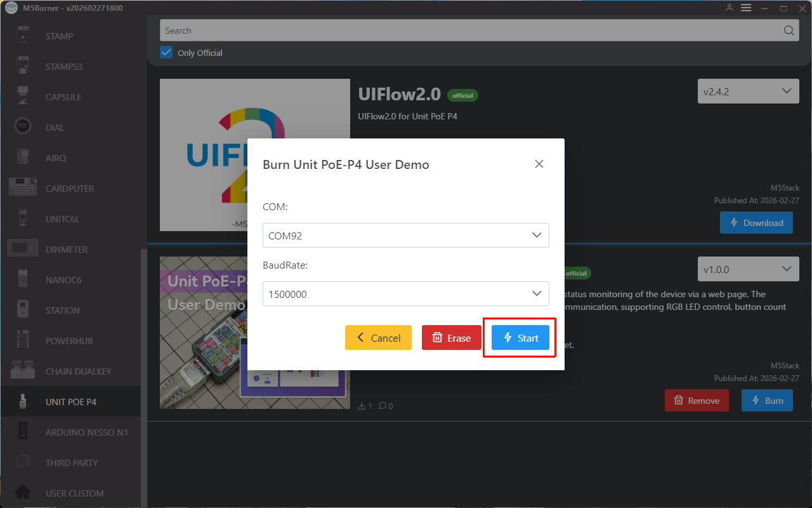Close the Burn dialog with X icon
This screenshot has width=812, height=508.
539,164
